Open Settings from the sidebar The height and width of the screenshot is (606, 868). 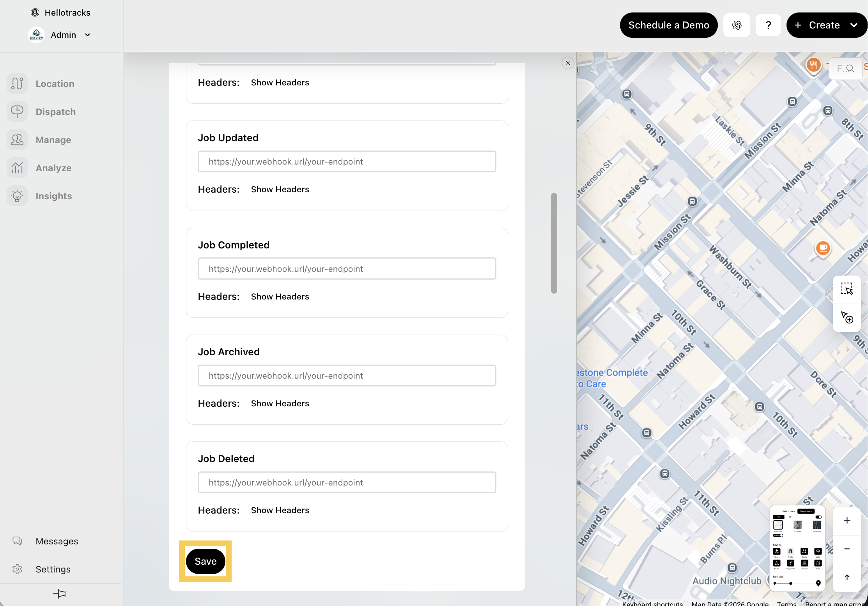53,569
